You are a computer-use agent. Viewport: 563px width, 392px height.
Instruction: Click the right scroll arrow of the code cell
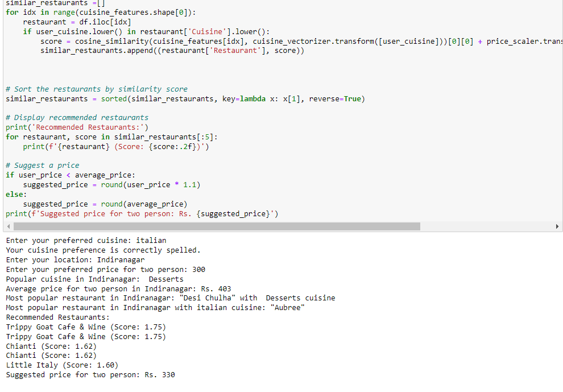[x=557, y=226]
